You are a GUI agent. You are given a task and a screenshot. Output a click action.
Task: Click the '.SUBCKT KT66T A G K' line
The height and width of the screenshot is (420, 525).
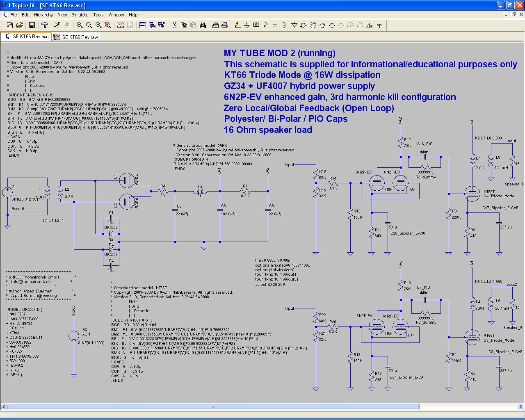[x=132, y=320]
